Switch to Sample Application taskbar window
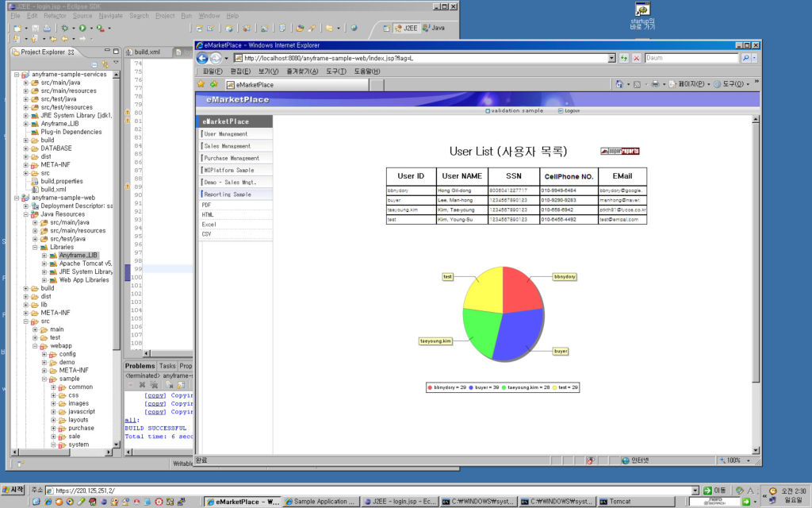 320,502
